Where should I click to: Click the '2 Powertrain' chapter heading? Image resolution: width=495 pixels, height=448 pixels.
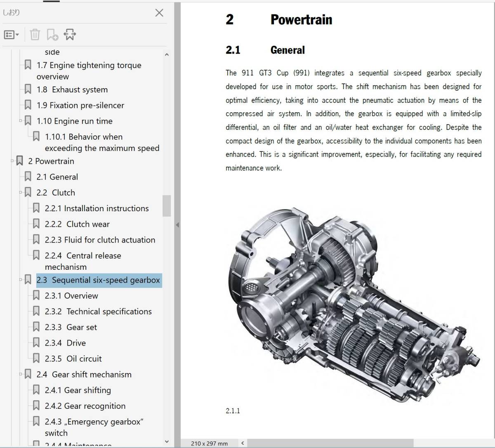pos(279,19)
